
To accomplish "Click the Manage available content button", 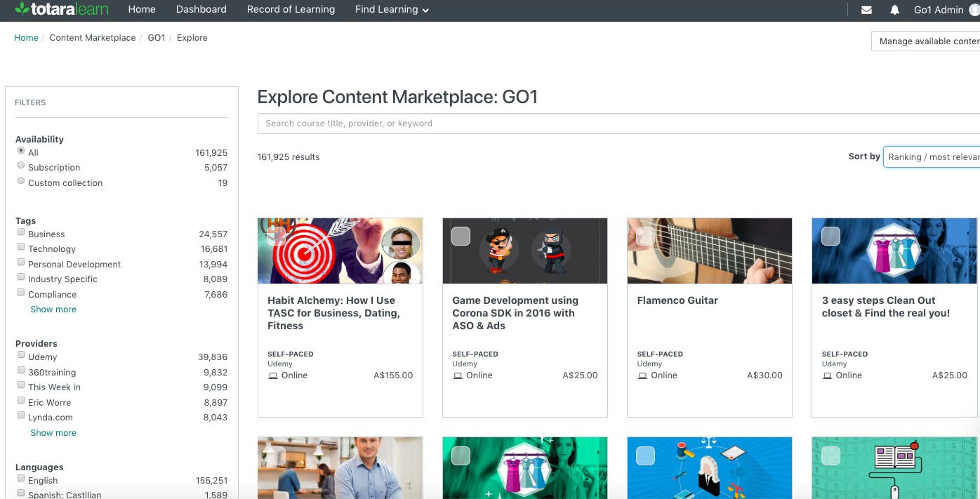I will (x=925, y=41).
